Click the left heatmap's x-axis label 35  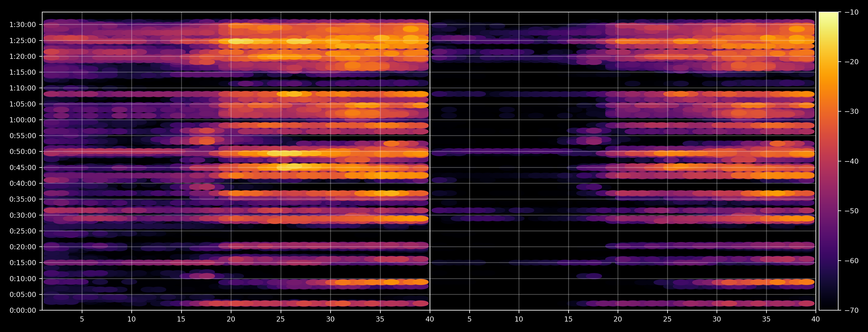tap(380, 319)
